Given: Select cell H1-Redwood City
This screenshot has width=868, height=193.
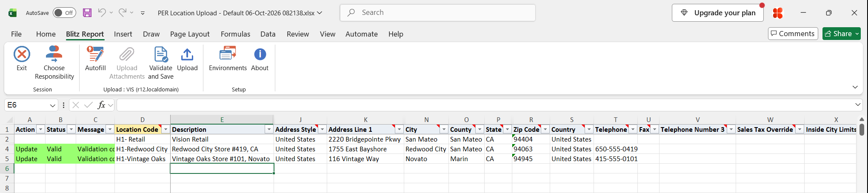Looking at the screenshot, I should 142,149.
